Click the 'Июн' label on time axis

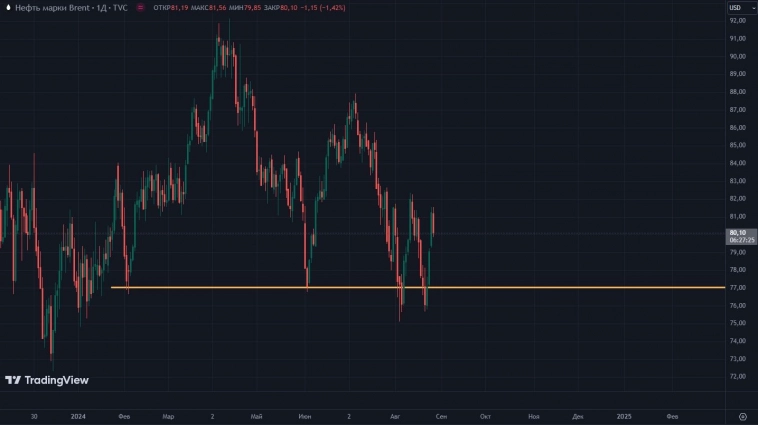coord(305,416)
